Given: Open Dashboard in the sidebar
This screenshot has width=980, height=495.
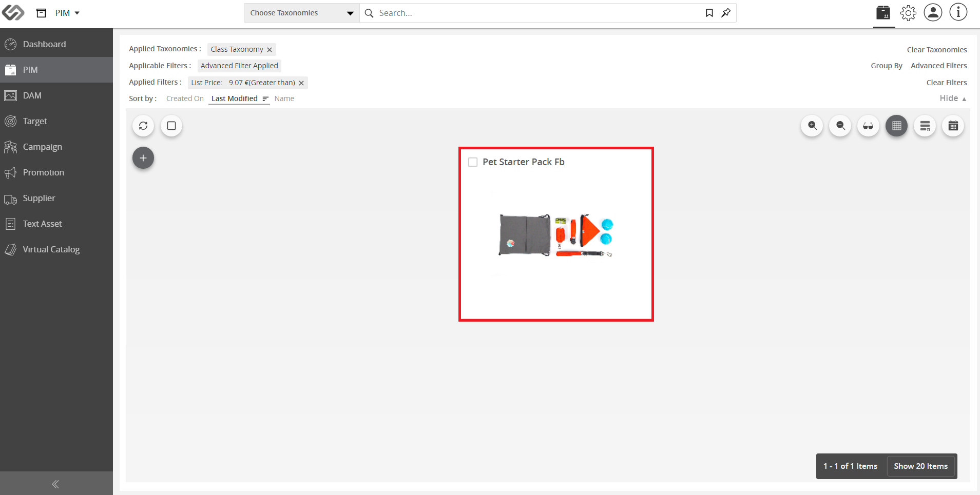Looking at the screenshot, I should click(x=56, y=44).
